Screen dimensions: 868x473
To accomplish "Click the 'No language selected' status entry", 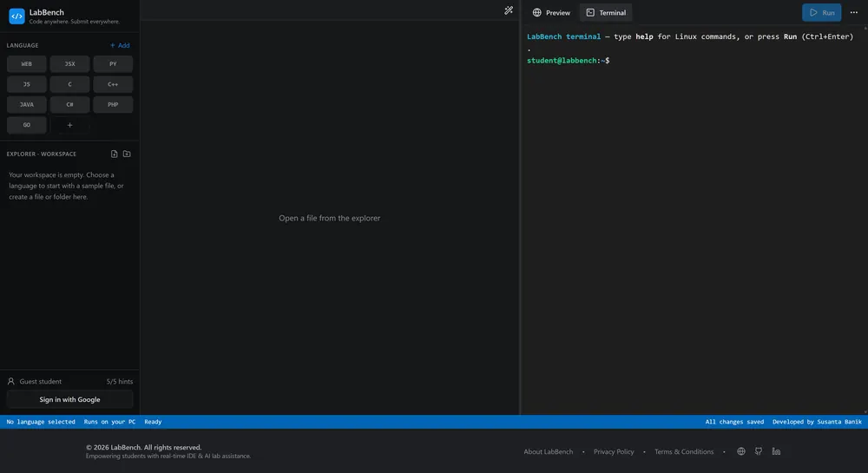I will point(41,422).
